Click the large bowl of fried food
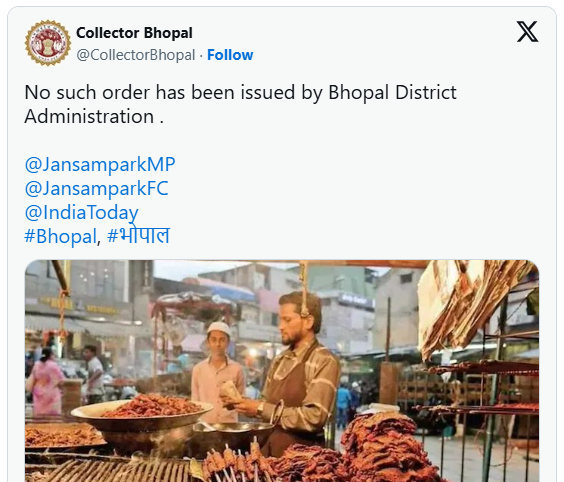Image resolution: width=564 pixels, height=482 pixels. (x=142, y=412)
